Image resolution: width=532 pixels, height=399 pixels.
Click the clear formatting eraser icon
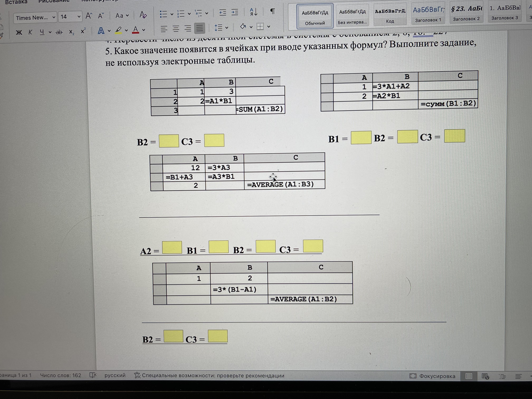pyautogui.click(x=143, y=15)
